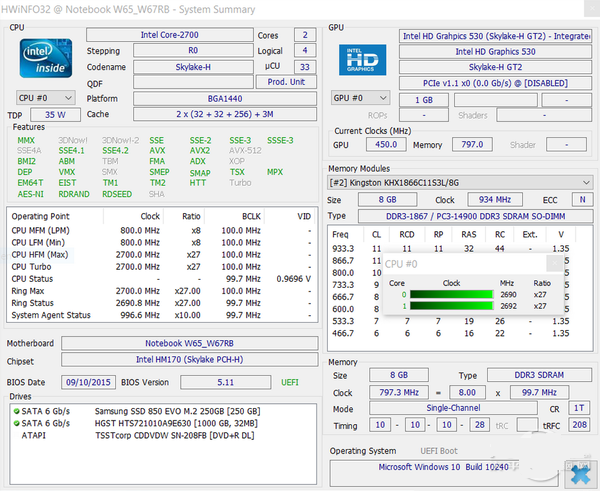Click the PCIe v1.1 DISABLED field
Screen dimensions: 600x491
pos(496,83)
